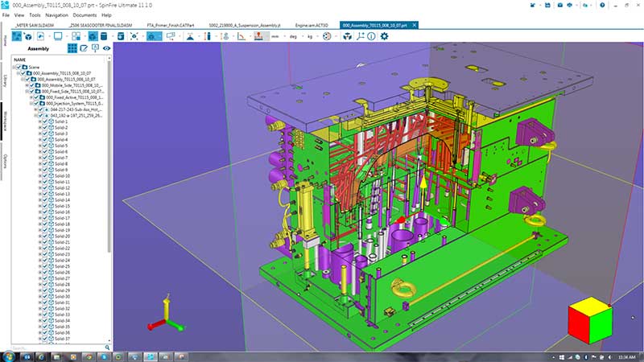Click the help question mark in the title bar
This screenshot has height=362, width=644.
tap(602, 5)
